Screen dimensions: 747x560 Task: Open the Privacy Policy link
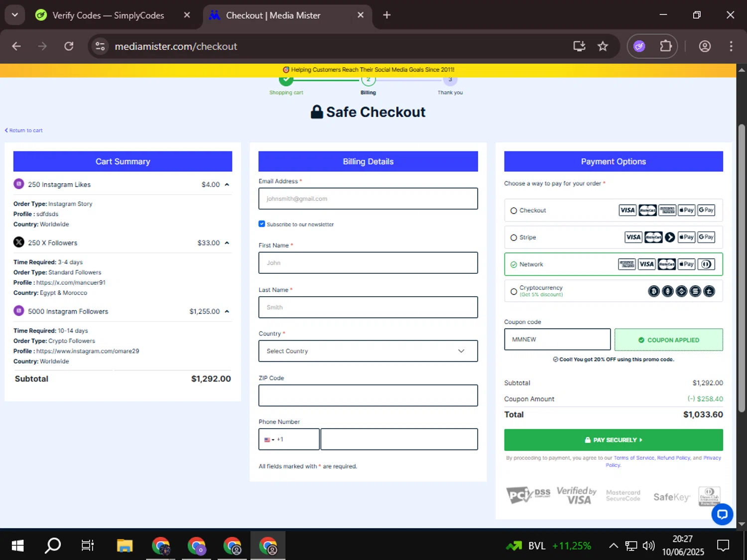[712, 458]
